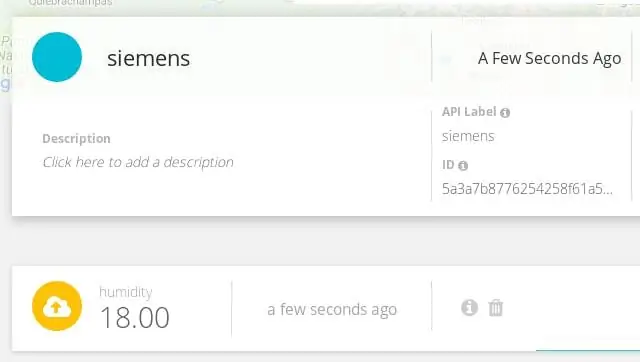The width and height of the screenshot is (640, 362).
Task: Click the teal bar below humidity card
Action: tap(588, 351)
